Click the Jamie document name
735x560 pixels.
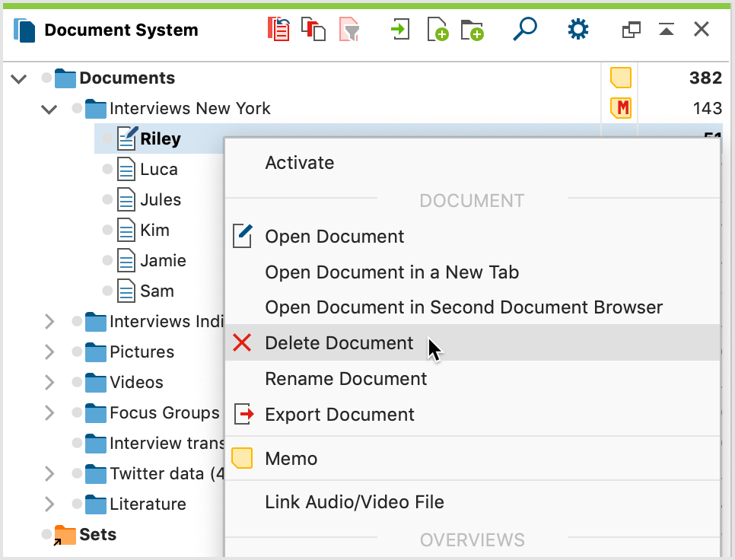pos(163,260)
